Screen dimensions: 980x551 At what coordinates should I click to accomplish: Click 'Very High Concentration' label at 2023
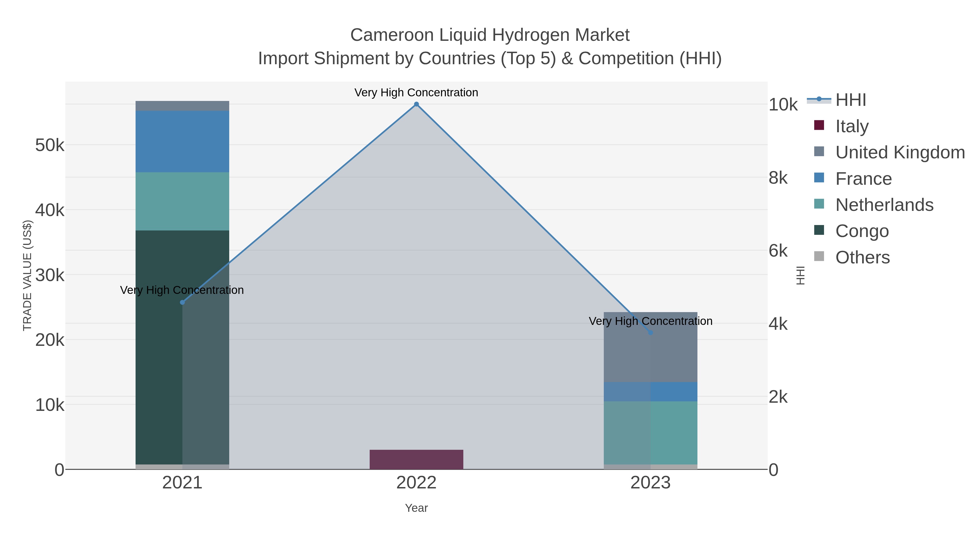[x=651, y=321]
